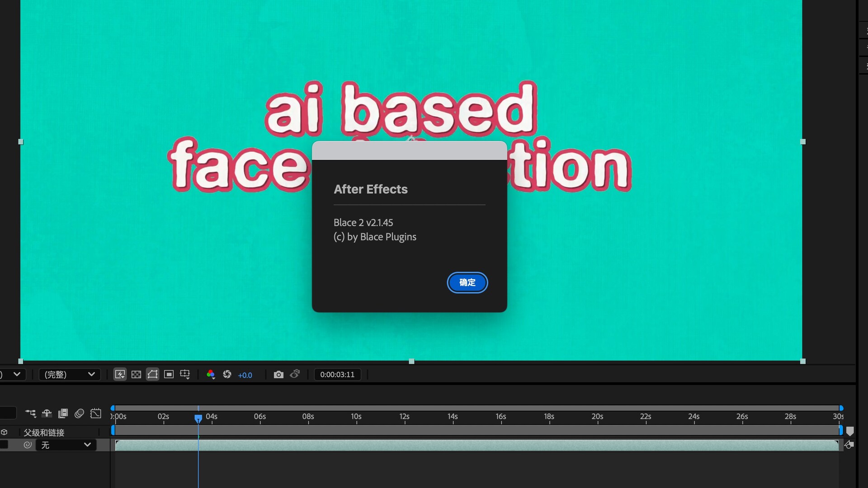
Task: Open the 无 parent layer dropdown
Action: click(x=66, y=445)
